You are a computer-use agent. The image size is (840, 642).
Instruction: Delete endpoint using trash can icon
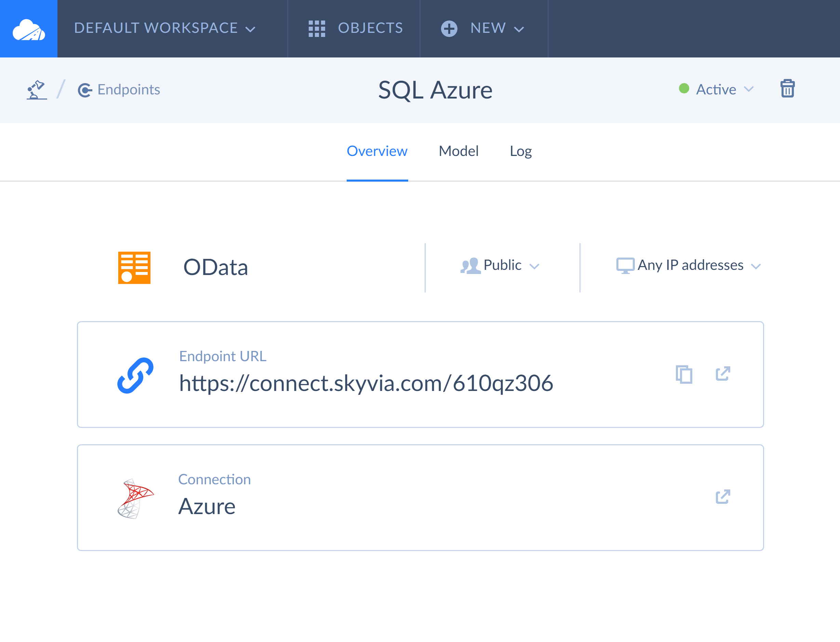tap(787, 89)
